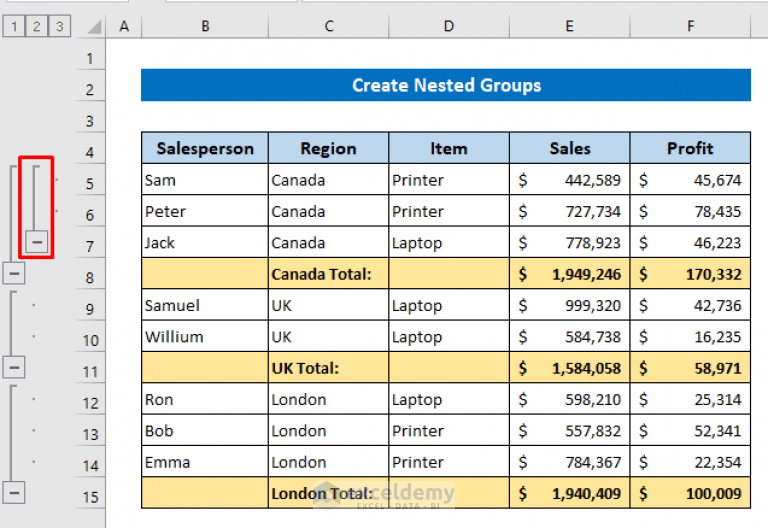Select column D header
Screen dimensions: 768x528
click(x=449, y=26)
